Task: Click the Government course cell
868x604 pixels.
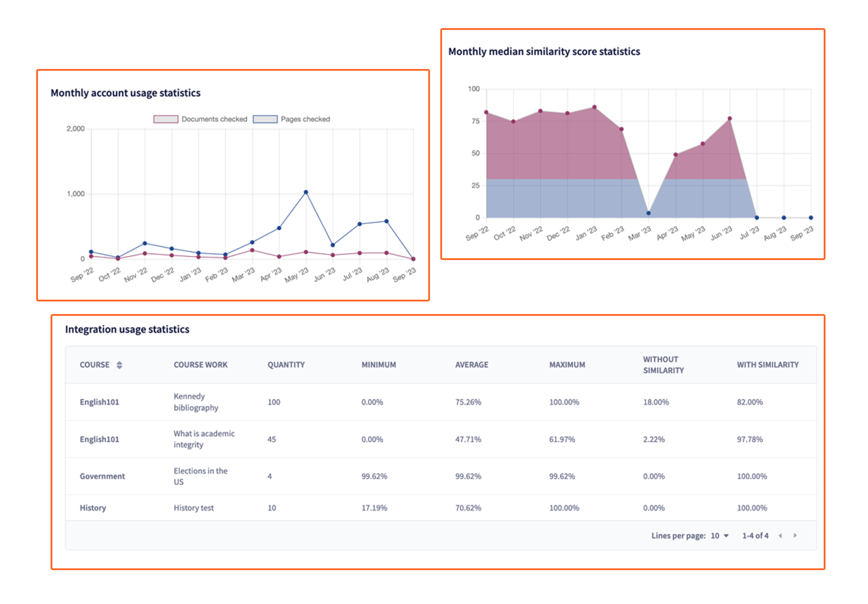Action: (x=102, y=476)
